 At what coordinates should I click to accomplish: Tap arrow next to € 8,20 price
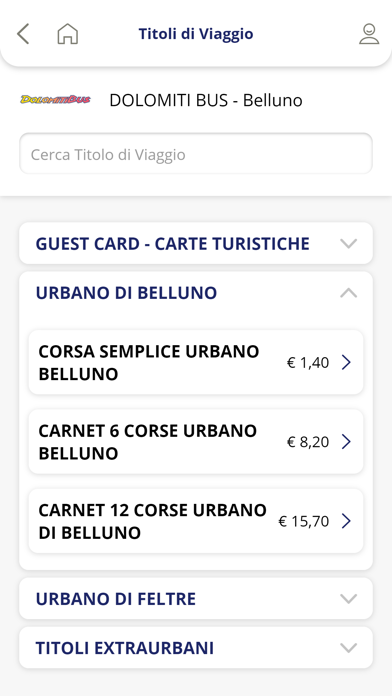tap(346, 442)
